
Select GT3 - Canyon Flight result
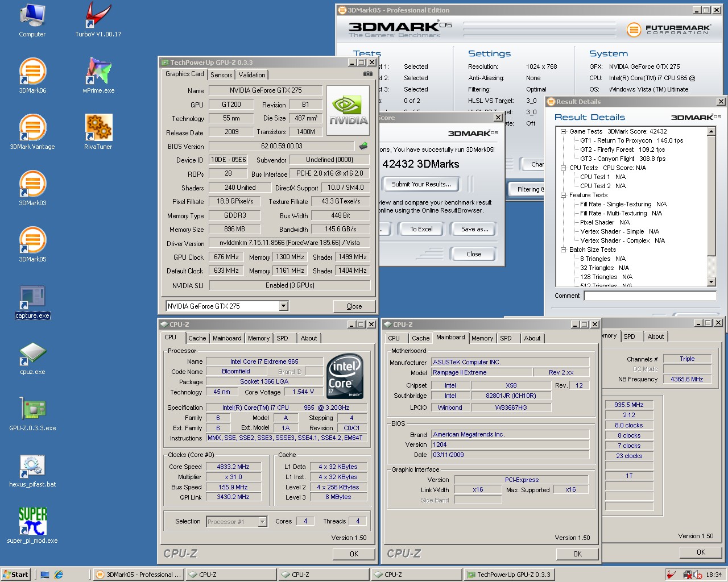click(622, 159)
